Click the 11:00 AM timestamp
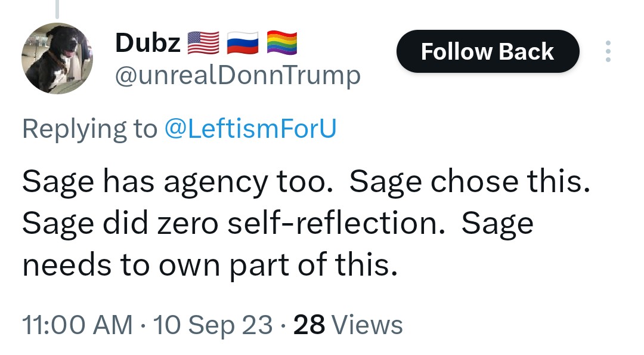The width and height of the screenshot is (644, 355). tap(78, 325)
